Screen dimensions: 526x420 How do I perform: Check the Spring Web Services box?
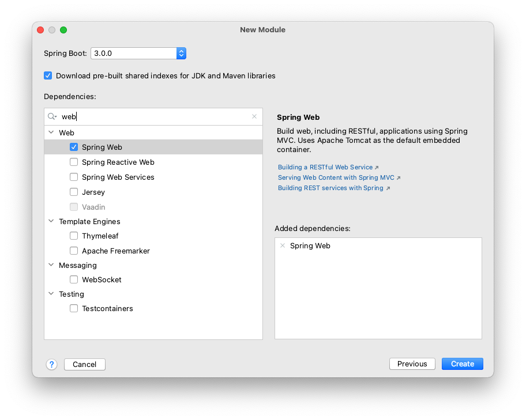(x=74, y=177)
